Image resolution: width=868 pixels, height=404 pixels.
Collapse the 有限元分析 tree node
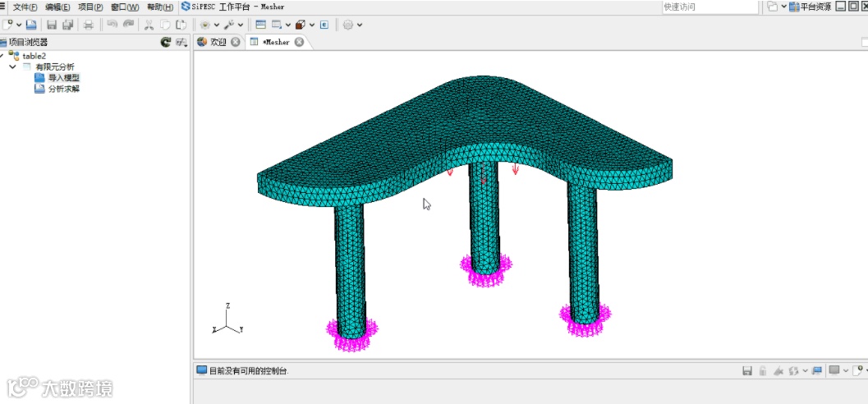click(13, 67)
